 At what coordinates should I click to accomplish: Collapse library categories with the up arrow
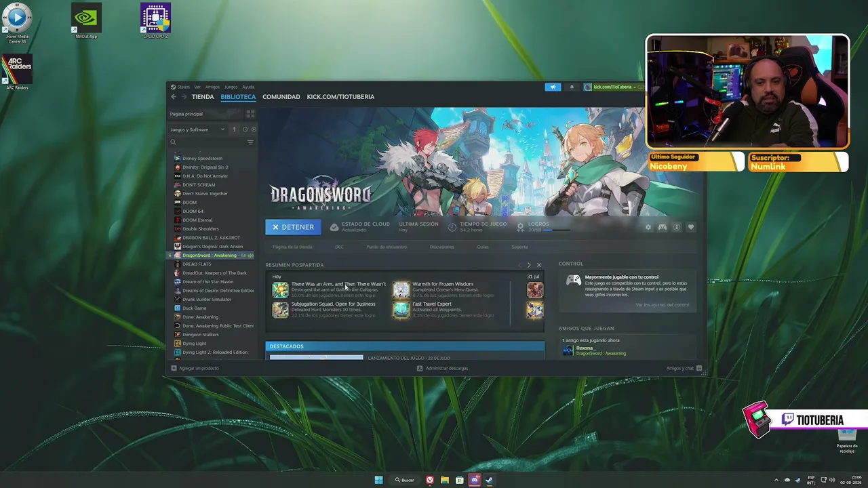coord(234,129)
